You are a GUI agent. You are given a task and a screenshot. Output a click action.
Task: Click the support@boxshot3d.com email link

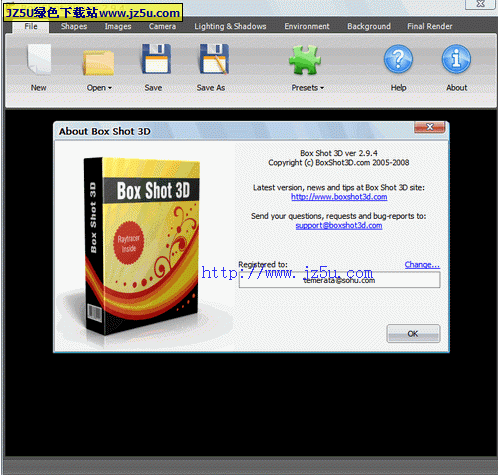pyautogui.click(x=339, y=226)
